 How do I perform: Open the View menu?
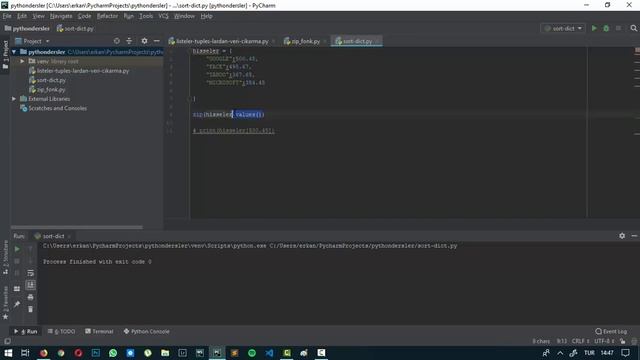click(x=38, y=16)
